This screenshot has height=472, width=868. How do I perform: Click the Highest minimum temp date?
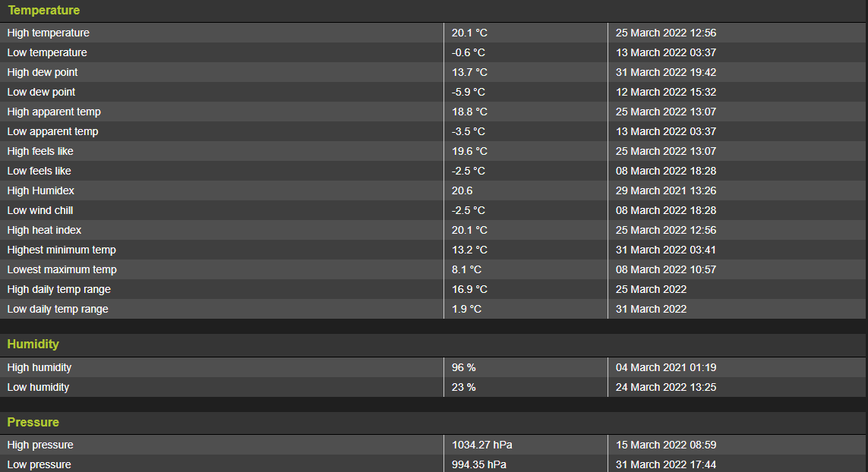(x=665, y=250)
